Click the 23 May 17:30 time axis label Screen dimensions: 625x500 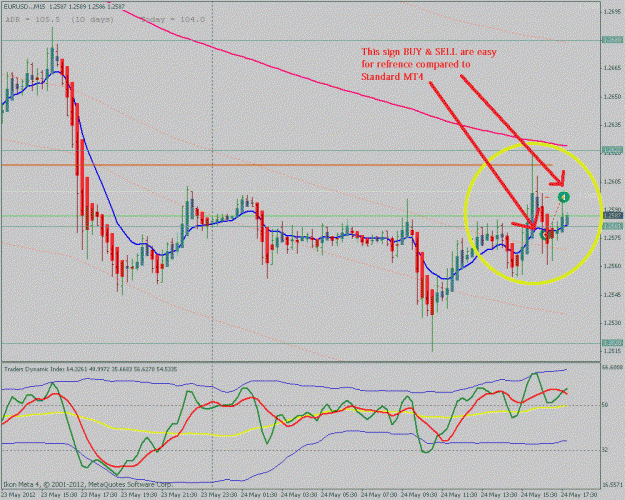click(99, 495)
